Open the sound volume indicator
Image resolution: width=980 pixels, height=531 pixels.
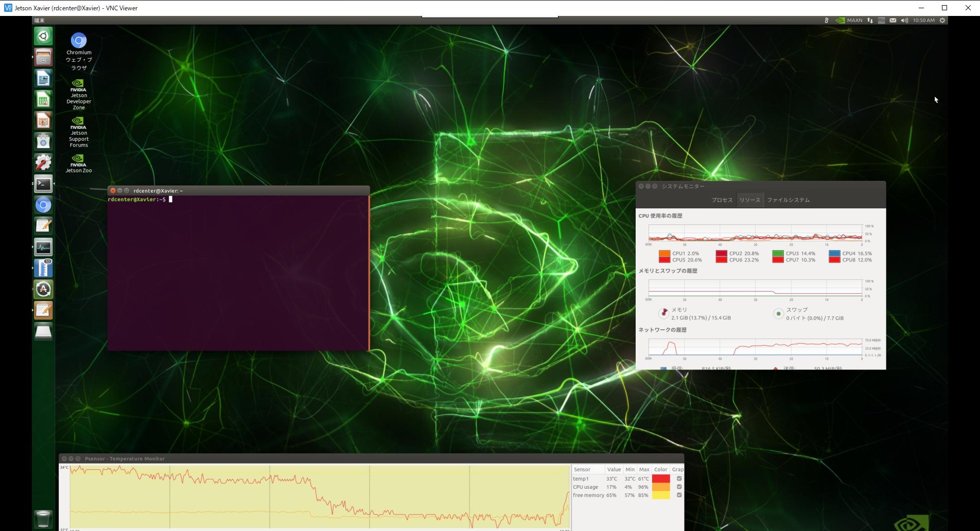(x=904, y=21)
